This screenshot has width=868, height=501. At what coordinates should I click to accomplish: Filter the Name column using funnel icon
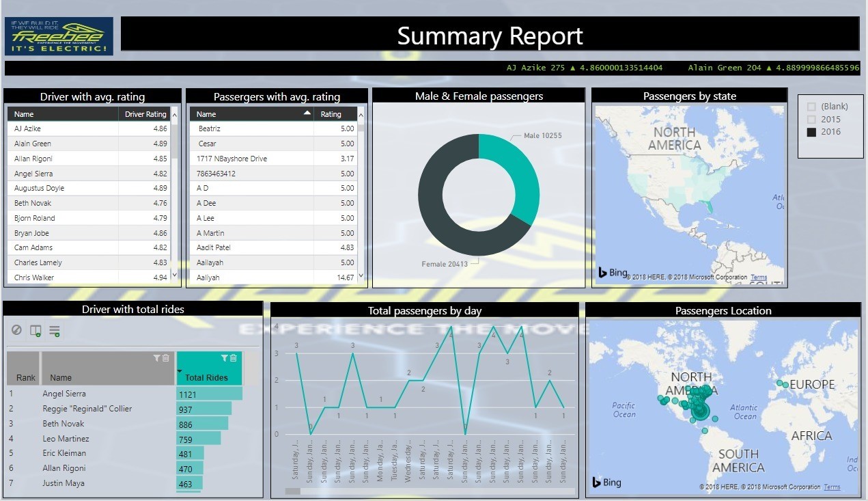(x=156, y=358)
